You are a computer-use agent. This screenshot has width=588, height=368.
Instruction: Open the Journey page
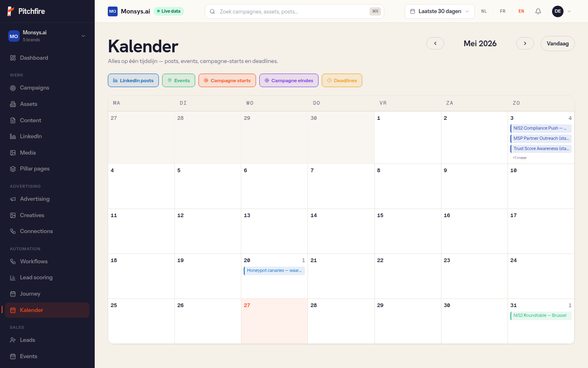click(x=47, y=294)
